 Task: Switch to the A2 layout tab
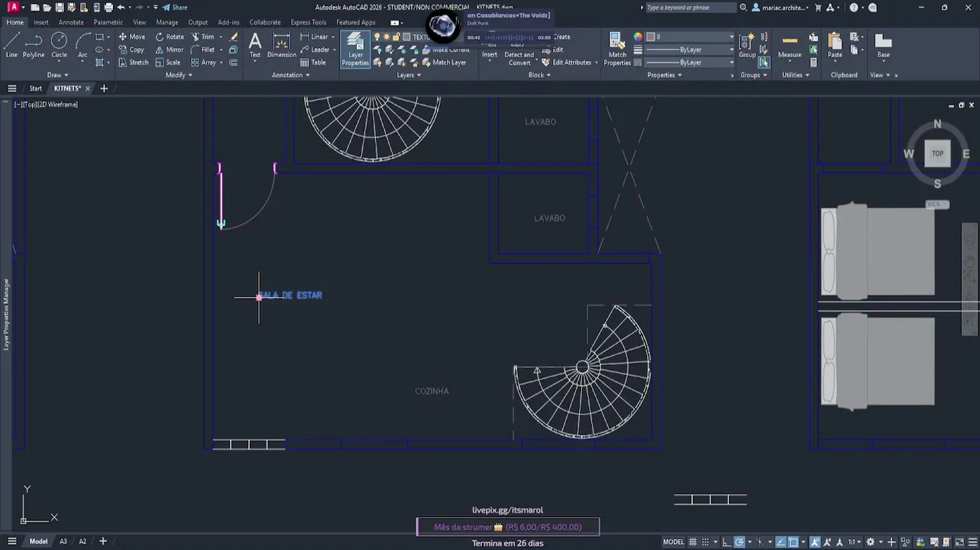[x=82, y=542]
